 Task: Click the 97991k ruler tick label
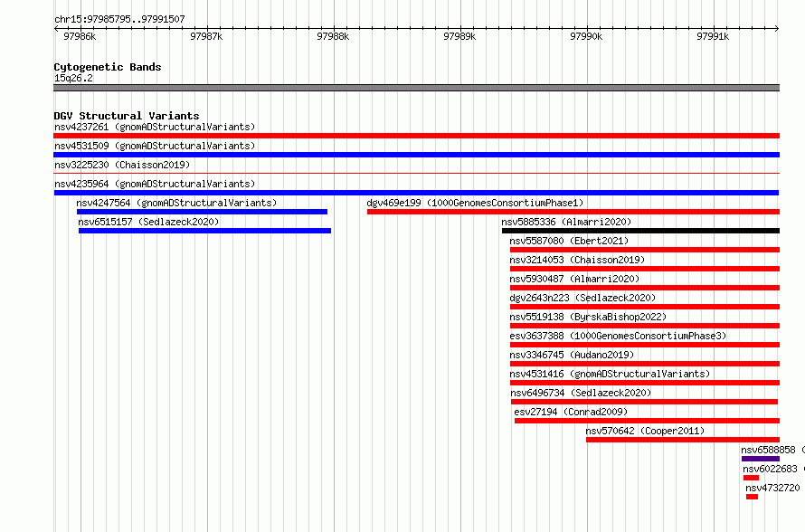click(713, 36)
